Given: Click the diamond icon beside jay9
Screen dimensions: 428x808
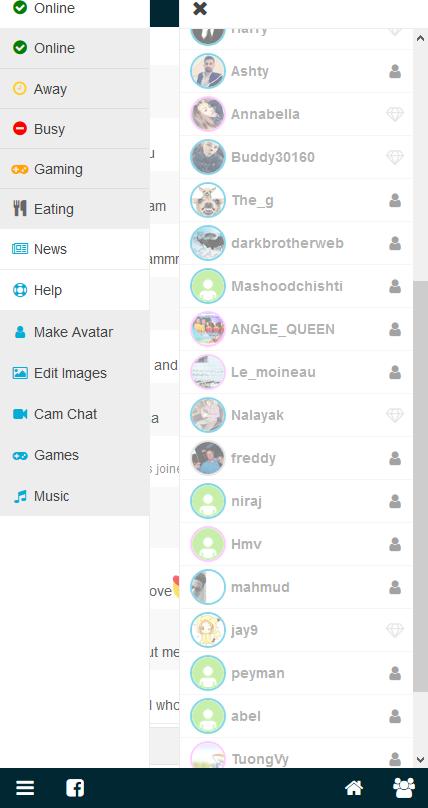Looking at the screenshot, I should (395, 630).
